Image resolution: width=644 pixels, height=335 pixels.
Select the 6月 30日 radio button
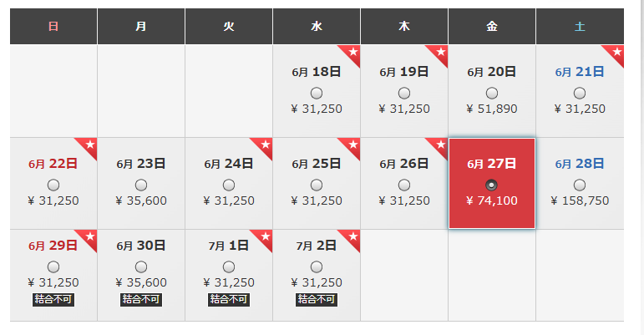tap(141, 267)
